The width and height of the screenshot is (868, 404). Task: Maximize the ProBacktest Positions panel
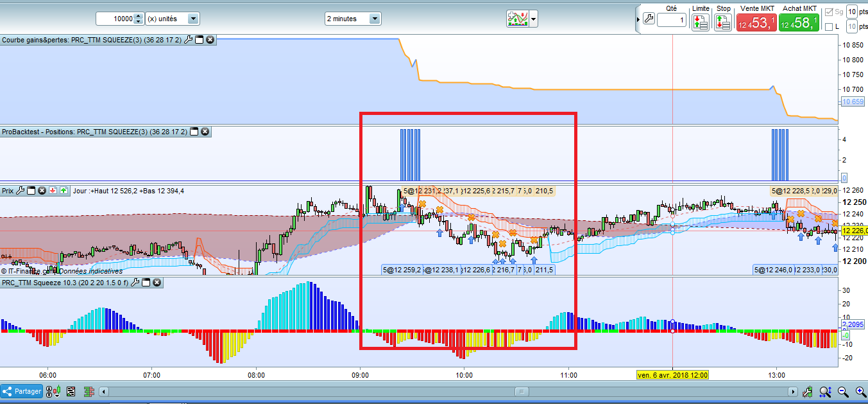coord(194,132)
